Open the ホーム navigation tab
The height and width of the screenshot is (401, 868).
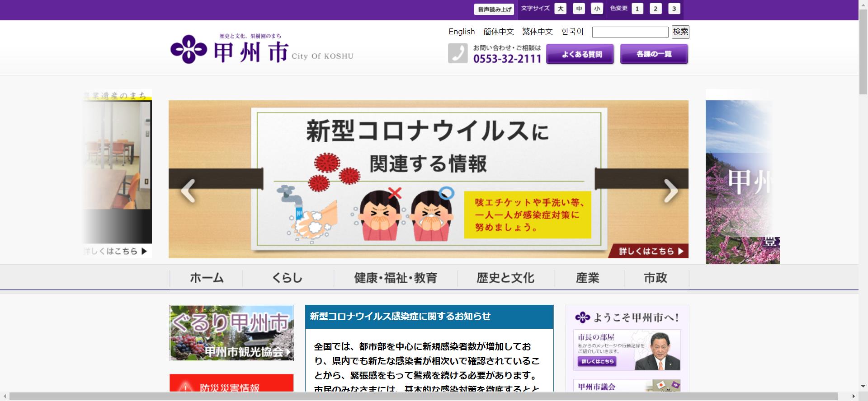(207, 278)
